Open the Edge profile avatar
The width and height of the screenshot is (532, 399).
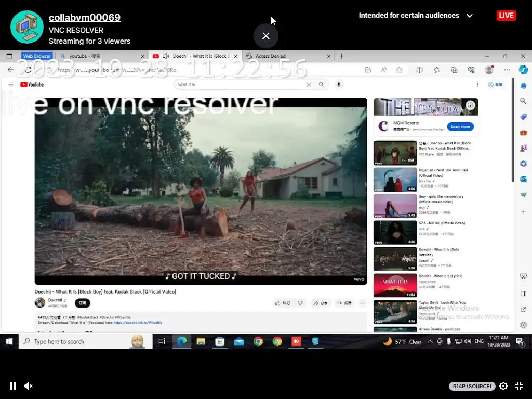[x=489, y=70]
